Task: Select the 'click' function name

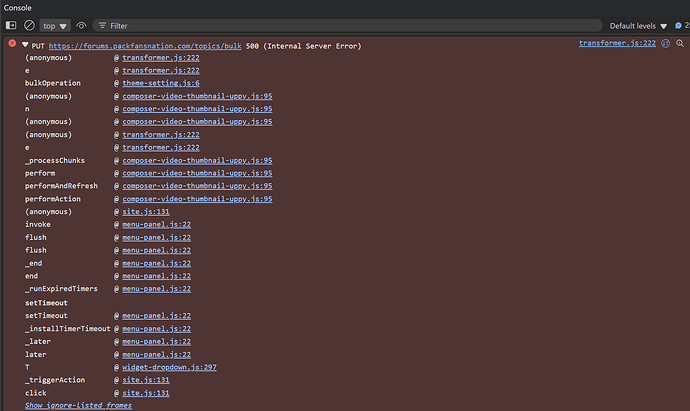Action: (x=36, y=393)
